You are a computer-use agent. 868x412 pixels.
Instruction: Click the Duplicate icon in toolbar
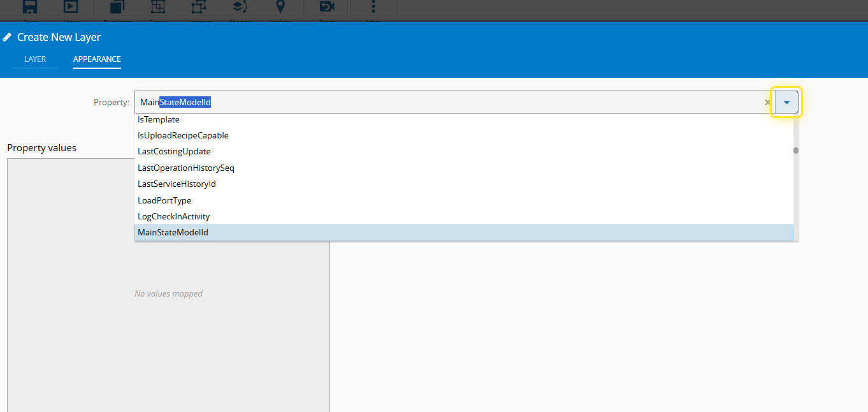click(x=117, y=6)
